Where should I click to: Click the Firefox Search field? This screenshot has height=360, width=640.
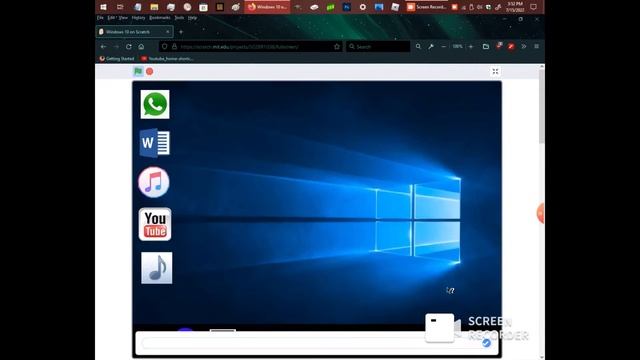pyautogui.click(x=378, y=47)
